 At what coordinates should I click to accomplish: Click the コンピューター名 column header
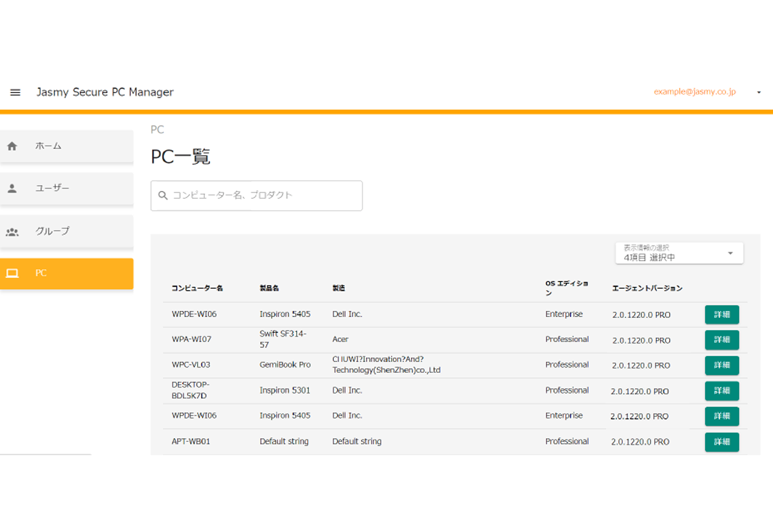click(x=198, y=288)
